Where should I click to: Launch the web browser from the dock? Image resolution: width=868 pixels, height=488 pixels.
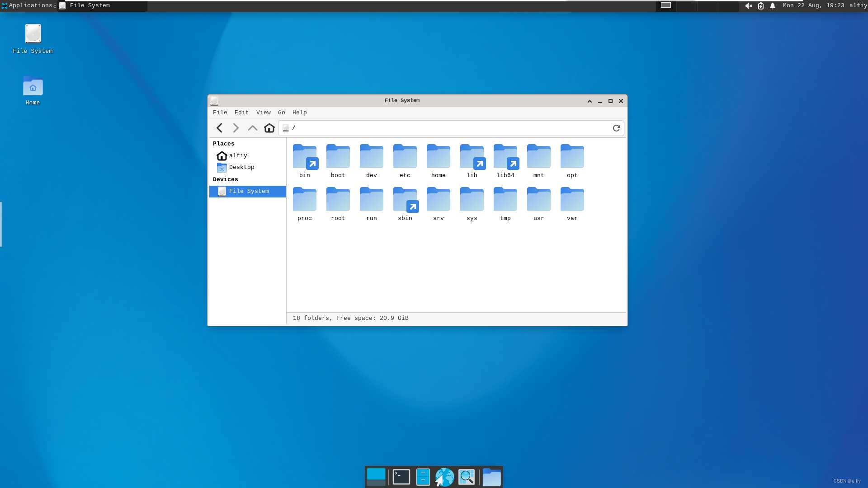click(444, 477)
